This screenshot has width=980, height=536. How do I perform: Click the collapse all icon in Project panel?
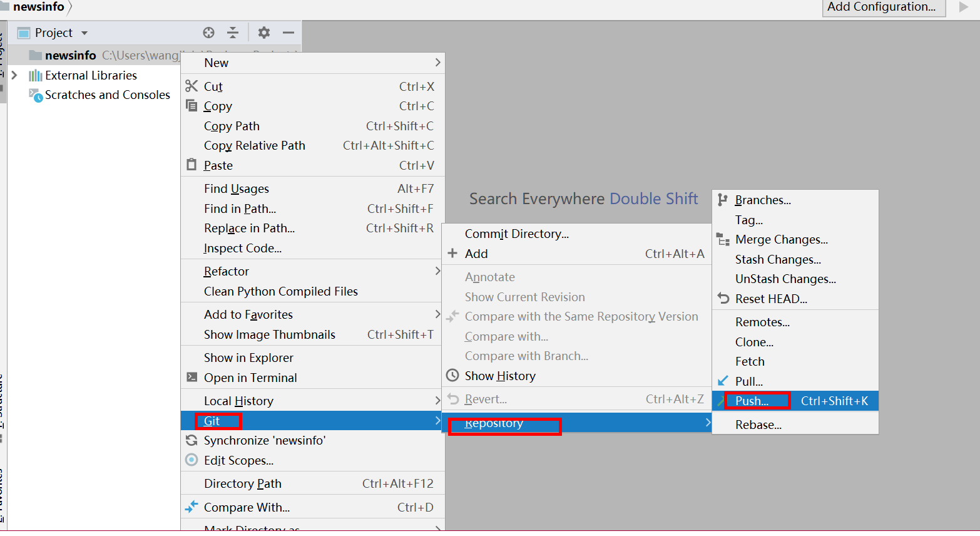pos(233,33)
